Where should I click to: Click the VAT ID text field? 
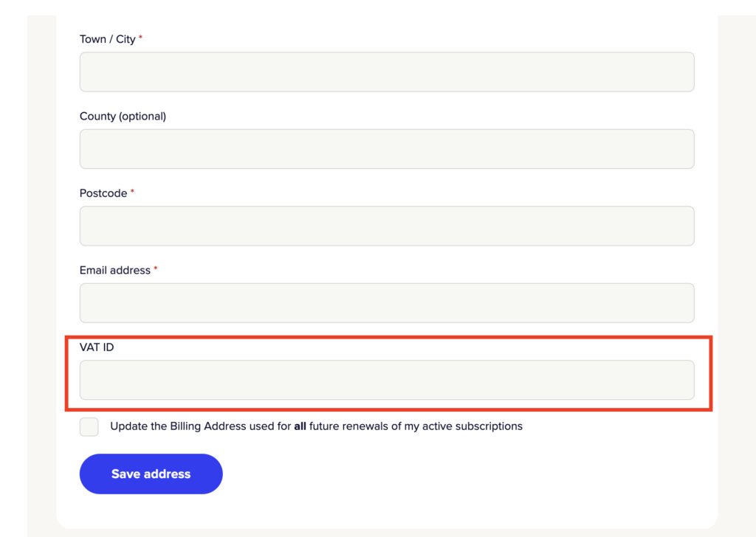pos(387,380)
